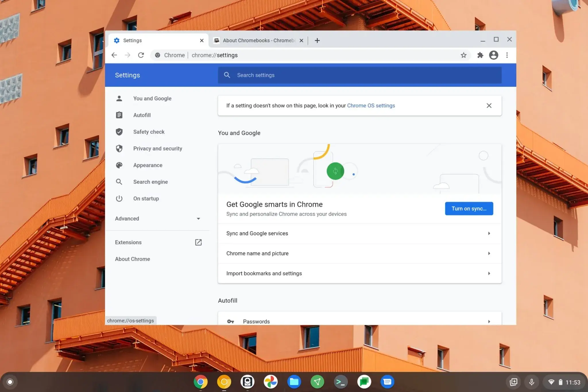Open the Autofill section in sidebar
The image size is (588, 392).
[142, 115]
